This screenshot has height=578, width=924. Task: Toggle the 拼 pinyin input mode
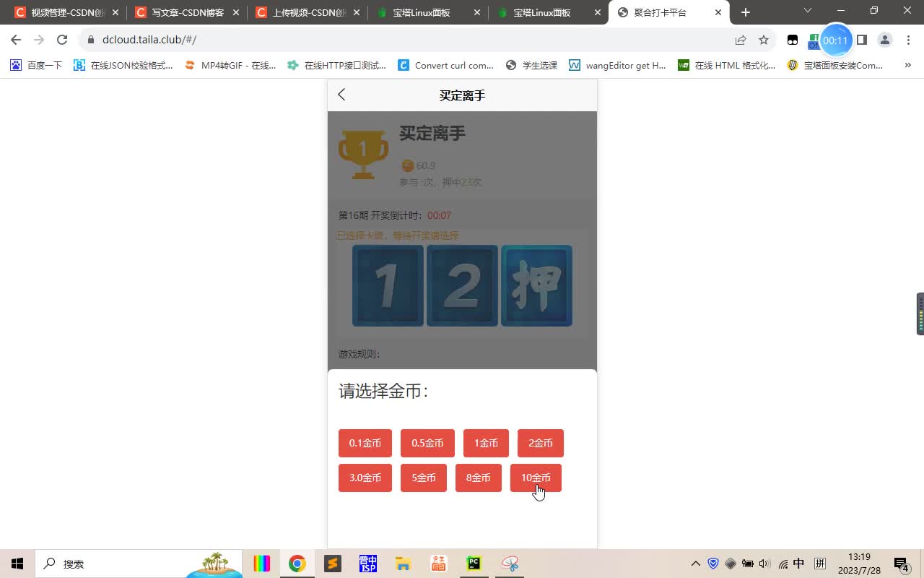tap(820, 564)
